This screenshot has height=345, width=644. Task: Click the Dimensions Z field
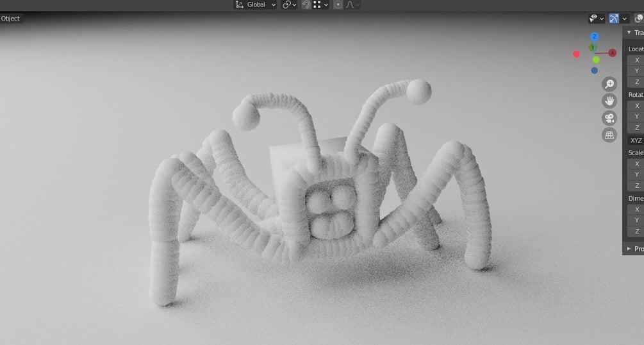tap(636, 231)
